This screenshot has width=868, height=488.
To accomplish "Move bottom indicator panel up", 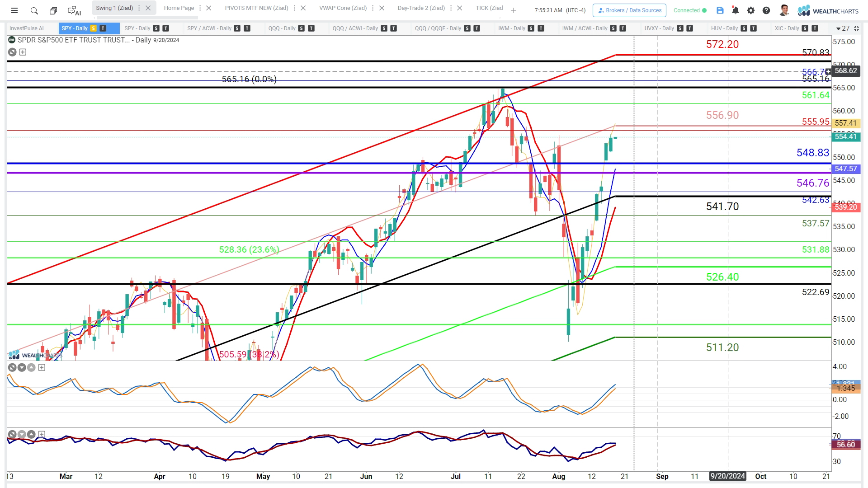I will (x=31, y=434).
